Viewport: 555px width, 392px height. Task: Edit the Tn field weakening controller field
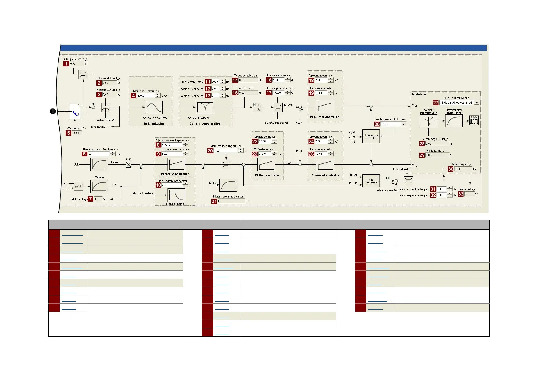172,154
